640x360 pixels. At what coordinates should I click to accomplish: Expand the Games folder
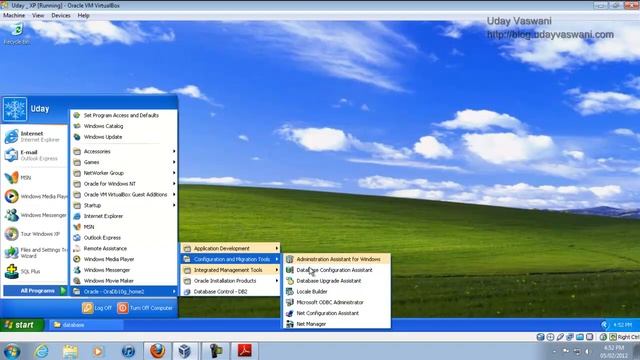[x=124, y=162]
